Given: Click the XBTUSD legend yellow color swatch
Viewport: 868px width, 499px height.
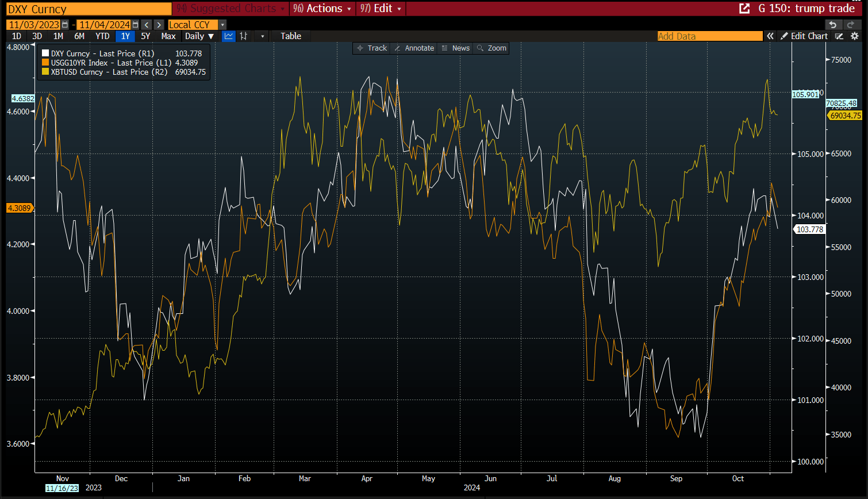Looking at the screenshot, I should point(45,72).
